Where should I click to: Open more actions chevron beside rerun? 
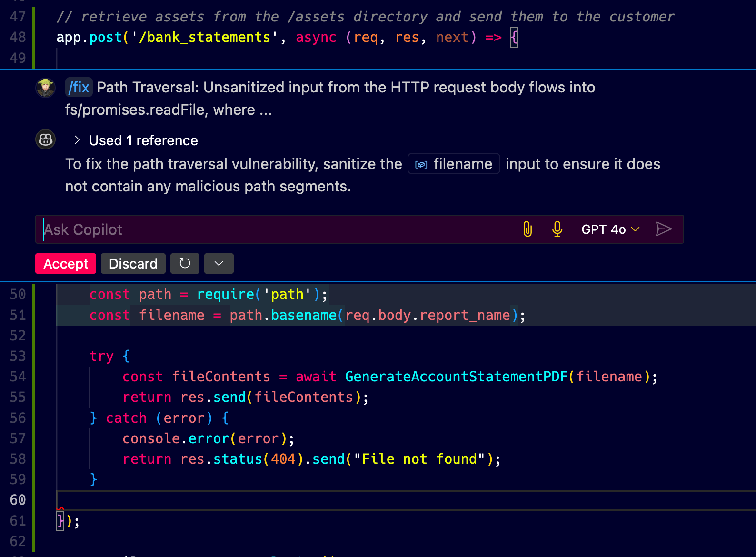click(219, 263)
